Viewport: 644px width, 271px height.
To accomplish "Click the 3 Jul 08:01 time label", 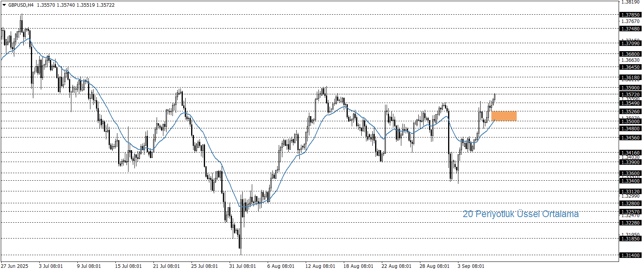I will (x=51, y=266).
